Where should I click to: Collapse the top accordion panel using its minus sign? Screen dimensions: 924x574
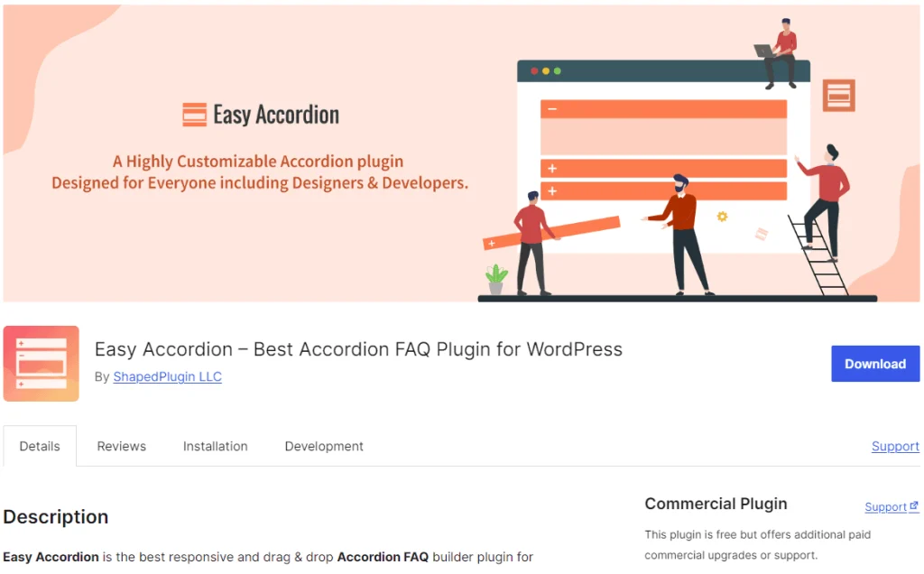551,107
